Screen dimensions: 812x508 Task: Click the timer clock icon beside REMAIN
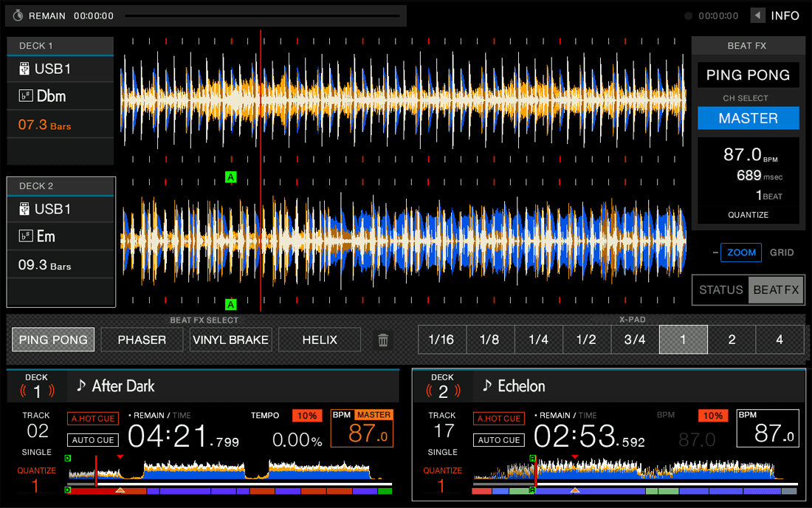[x=18, y=16]
